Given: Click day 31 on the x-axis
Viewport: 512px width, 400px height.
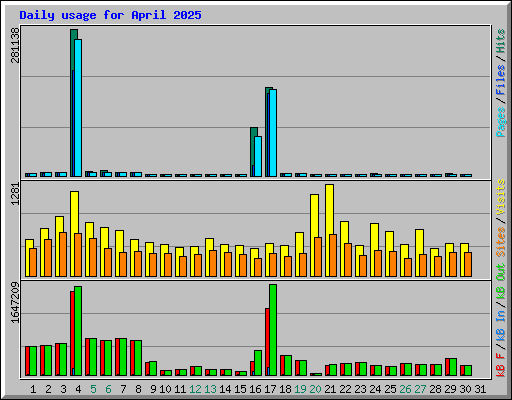Looking at the screenshot, I should [x=480, y=389].
